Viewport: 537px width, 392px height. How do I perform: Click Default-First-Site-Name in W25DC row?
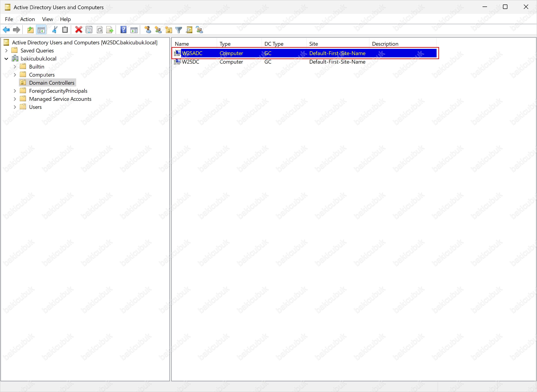(337, 62)
